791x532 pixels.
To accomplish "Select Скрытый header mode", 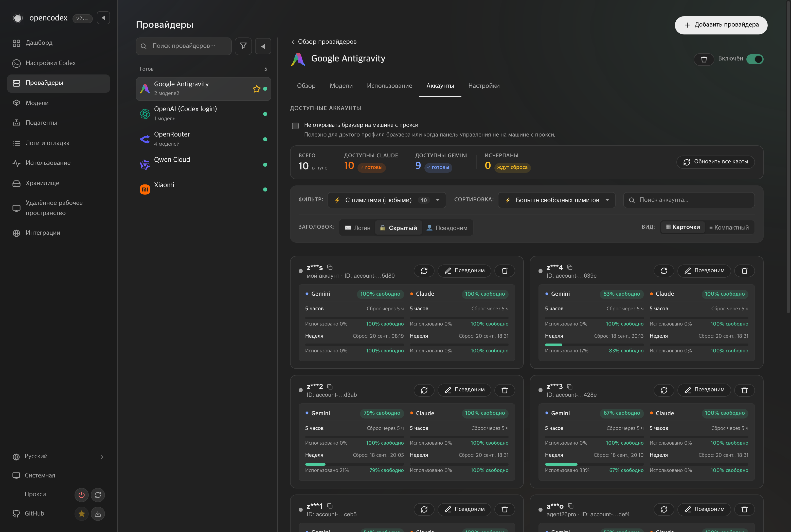I will 398,228.
